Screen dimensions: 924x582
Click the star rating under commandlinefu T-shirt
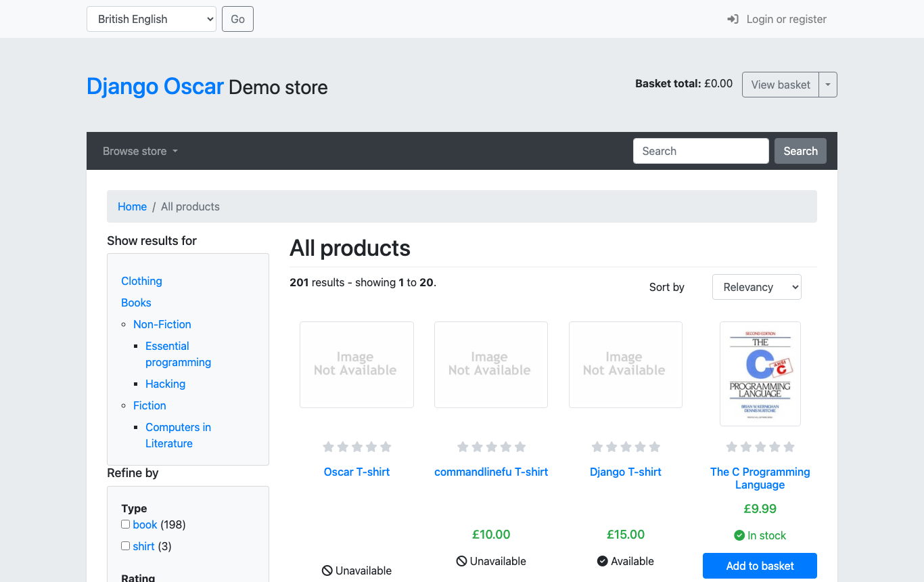point(492,447)
